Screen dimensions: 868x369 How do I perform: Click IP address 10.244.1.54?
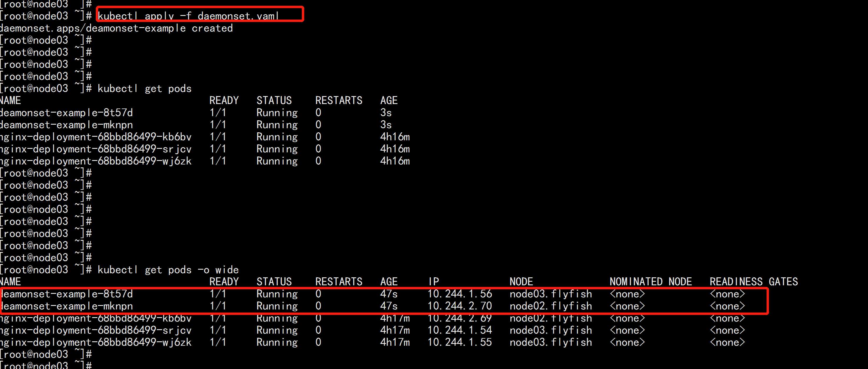tap(460, 330)
